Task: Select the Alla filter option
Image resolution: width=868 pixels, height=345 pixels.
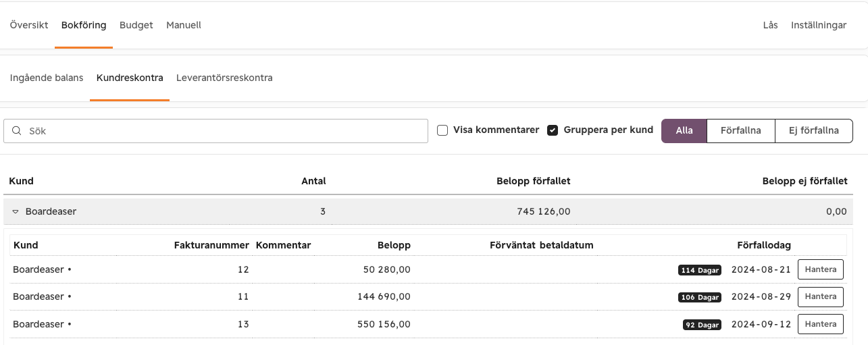Action: [x=684, y=131]
